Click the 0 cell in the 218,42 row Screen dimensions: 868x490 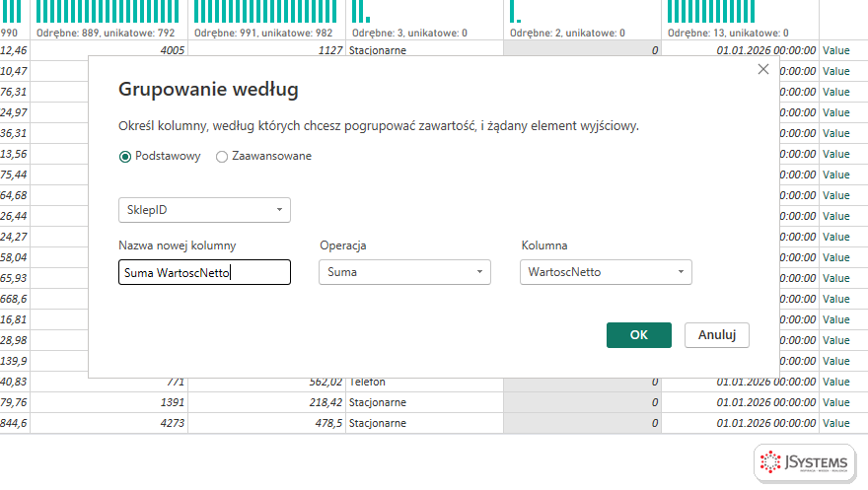[x=582, y=402]
